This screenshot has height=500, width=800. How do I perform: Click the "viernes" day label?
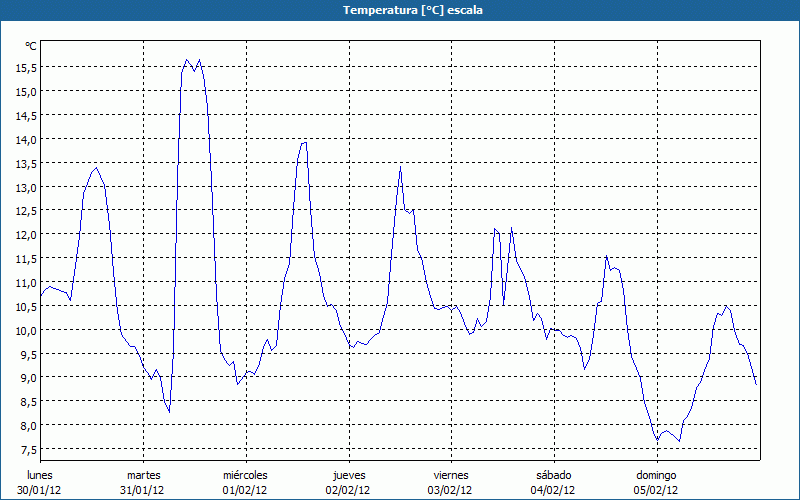click(x=451, y=475)
